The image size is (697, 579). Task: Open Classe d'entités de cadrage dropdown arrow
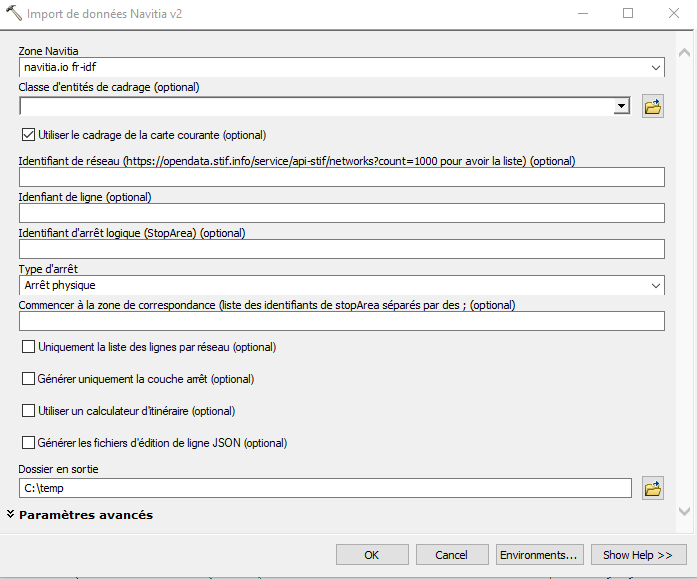pos(621,106)
